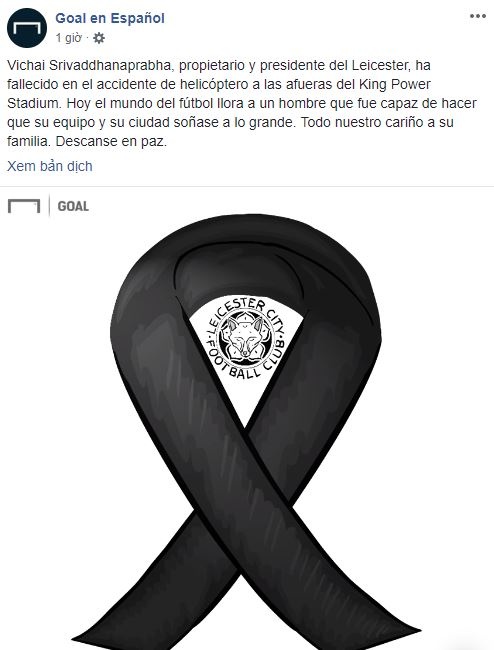Click the name 'Vichai Srivaddhanaprabha' in the post

point(90,65)
